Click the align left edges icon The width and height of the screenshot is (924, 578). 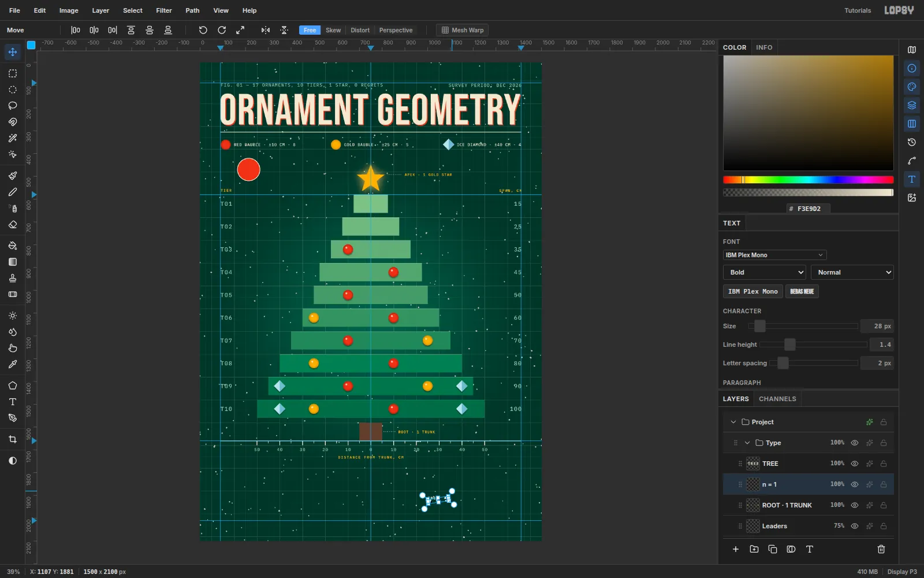pyautogui.click(x=76, y=30)
